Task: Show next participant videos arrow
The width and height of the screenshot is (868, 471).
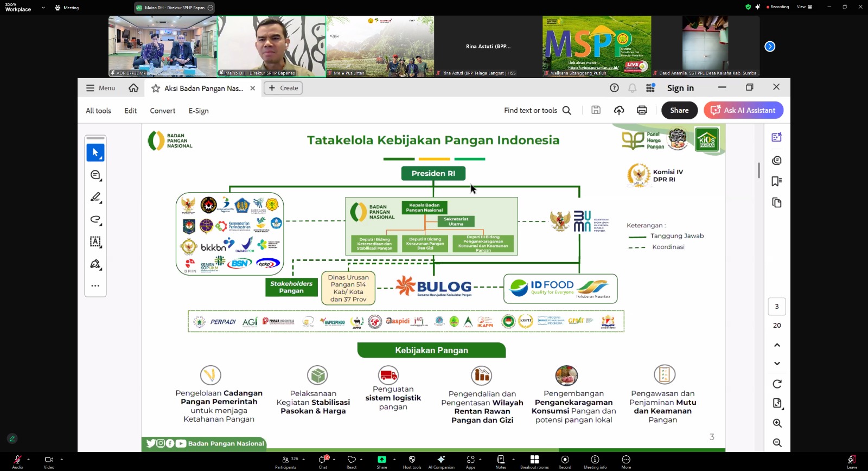Action: [770, 46]
